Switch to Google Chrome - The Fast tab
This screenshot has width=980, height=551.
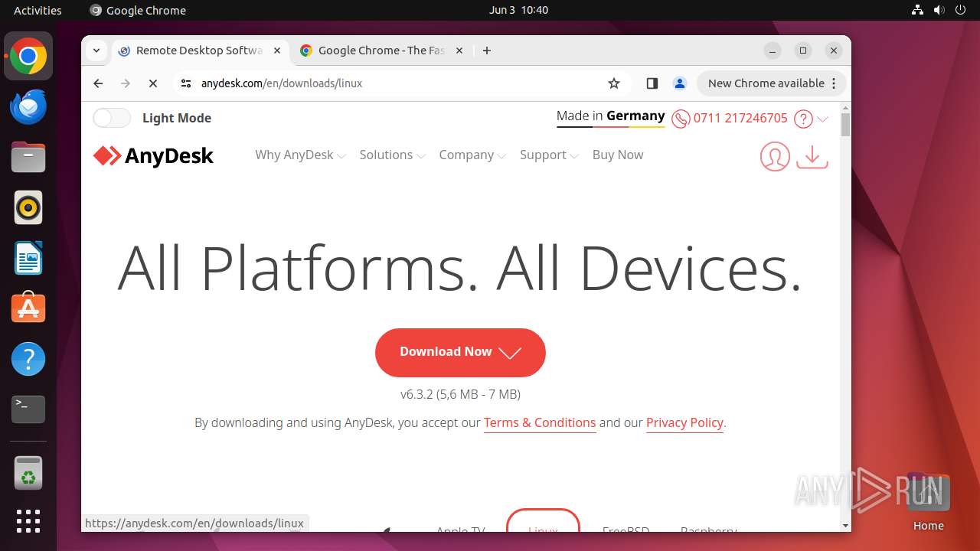point(381,51)
